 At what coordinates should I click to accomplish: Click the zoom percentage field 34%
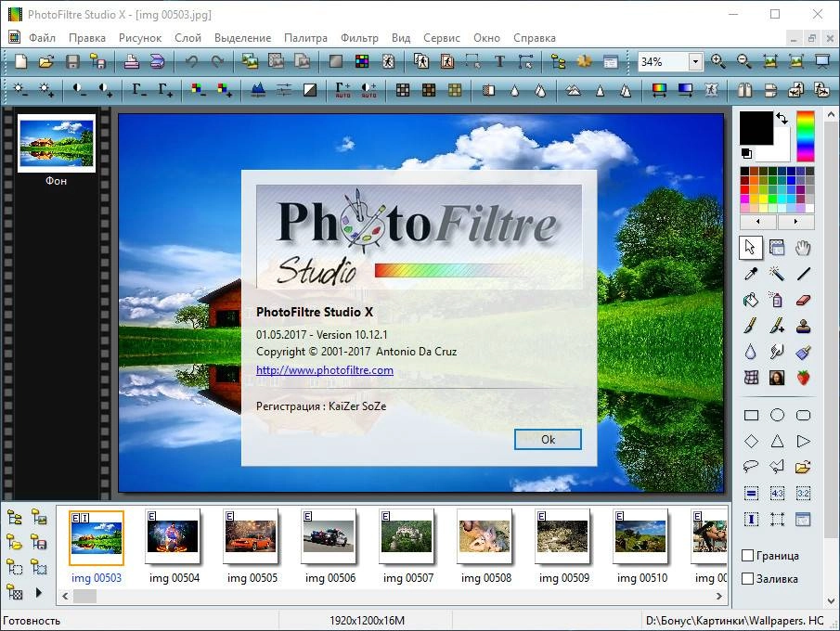pos(663,61)
